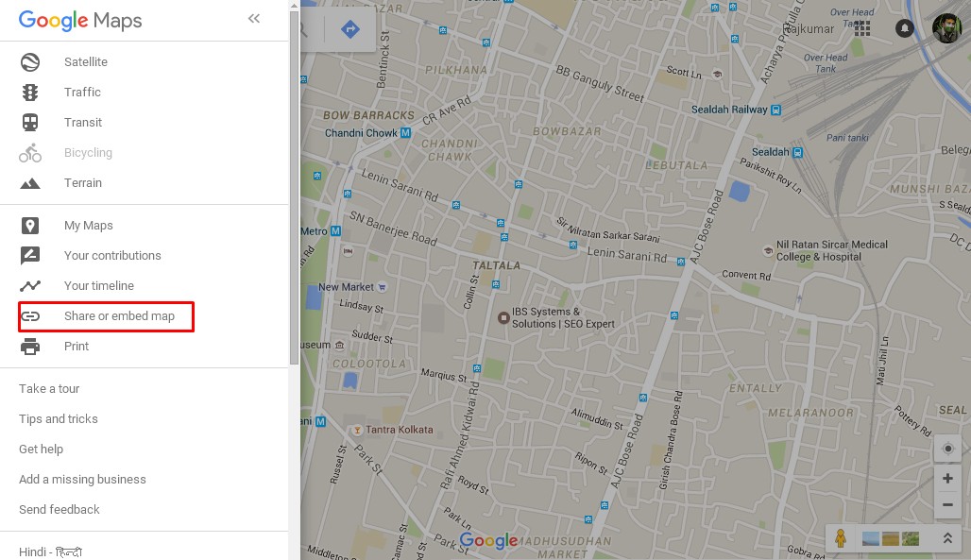Click the Google Maps logo
This screenshot has width=971, height=560.
click(x=80, y=21)
